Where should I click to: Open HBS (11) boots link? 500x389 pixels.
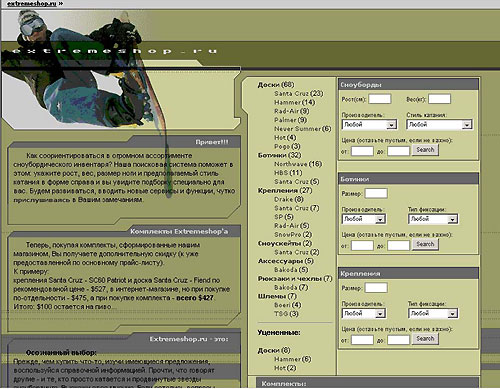[x=288, y=173]
